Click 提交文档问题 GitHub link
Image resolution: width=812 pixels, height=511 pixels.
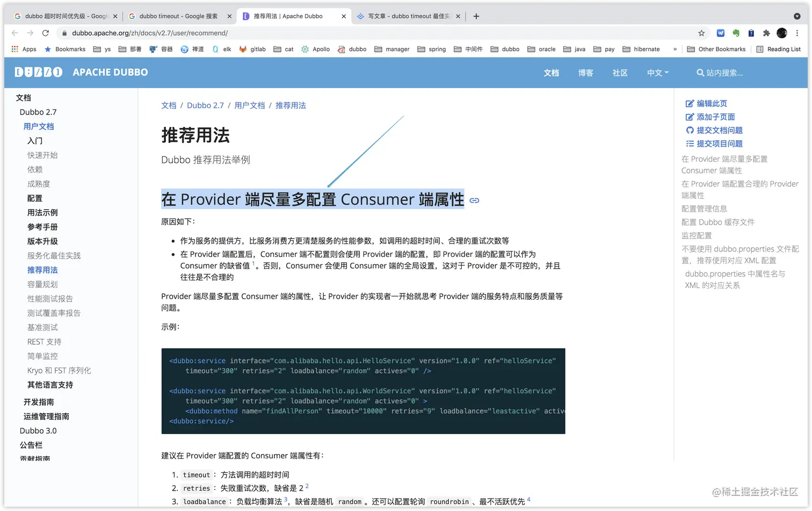point(714,130)
